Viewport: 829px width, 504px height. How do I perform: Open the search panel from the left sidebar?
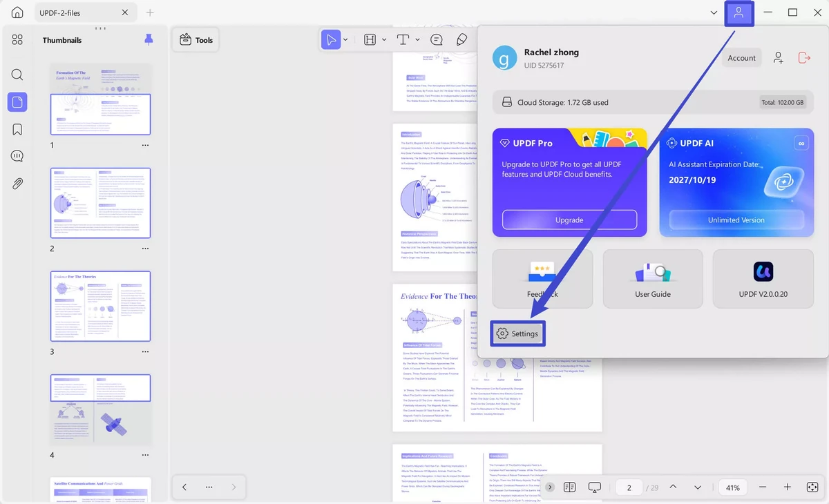(17, 75)
